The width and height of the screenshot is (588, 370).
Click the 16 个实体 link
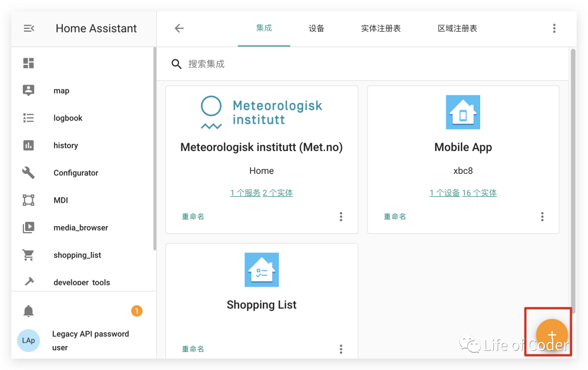pos(479,193)
